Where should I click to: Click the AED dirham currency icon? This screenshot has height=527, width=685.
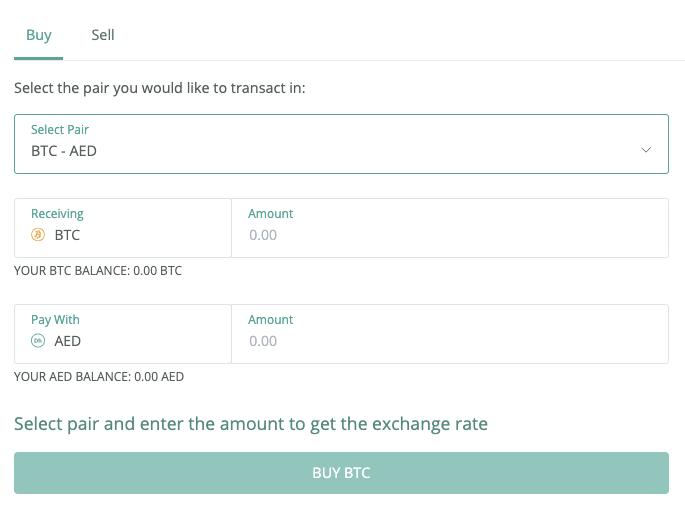(x=38, y=340)
